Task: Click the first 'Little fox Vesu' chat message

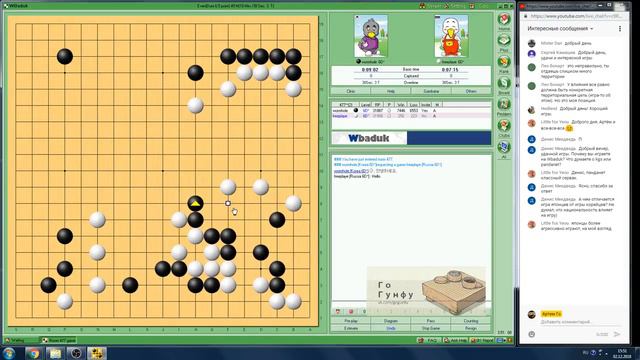Action: (x=578, y=125)
